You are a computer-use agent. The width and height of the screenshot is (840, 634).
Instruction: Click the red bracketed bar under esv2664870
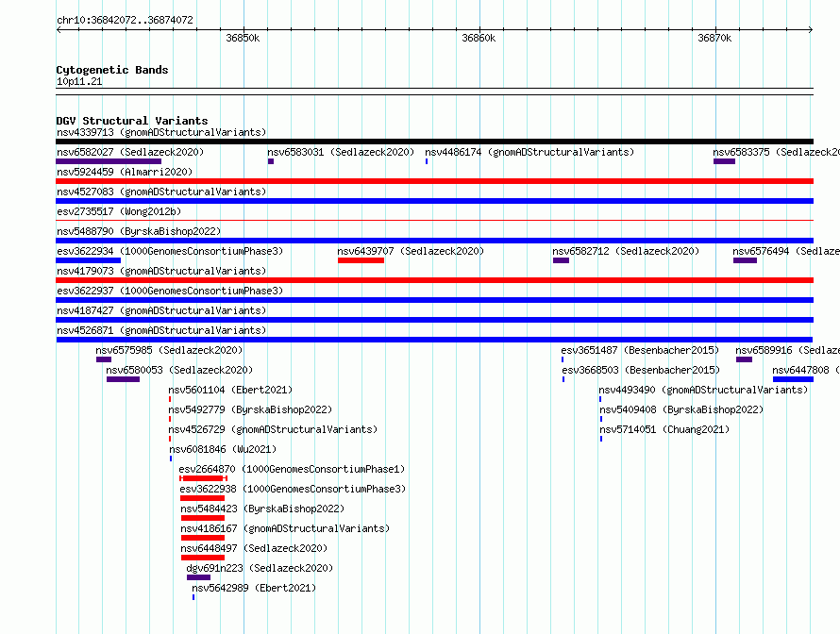[203, 478]
